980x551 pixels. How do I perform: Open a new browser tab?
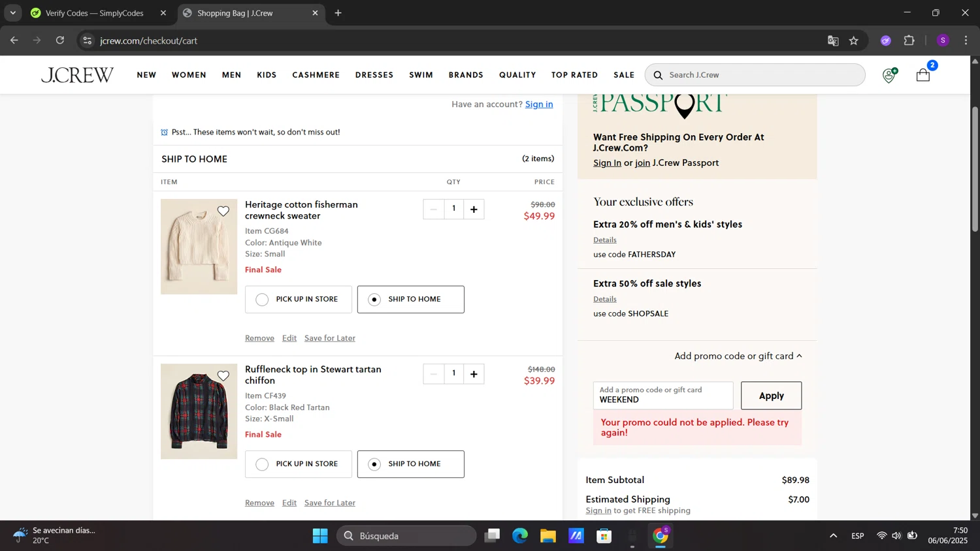click(x=338, y=13)
